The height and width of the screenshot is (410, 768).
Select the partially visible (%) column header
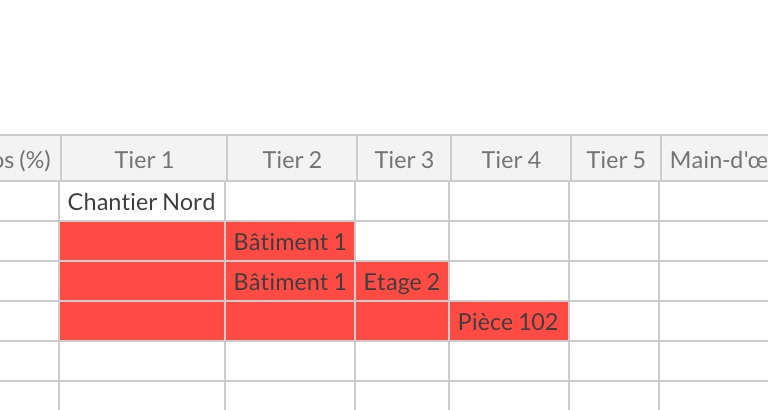coord(30,158)
